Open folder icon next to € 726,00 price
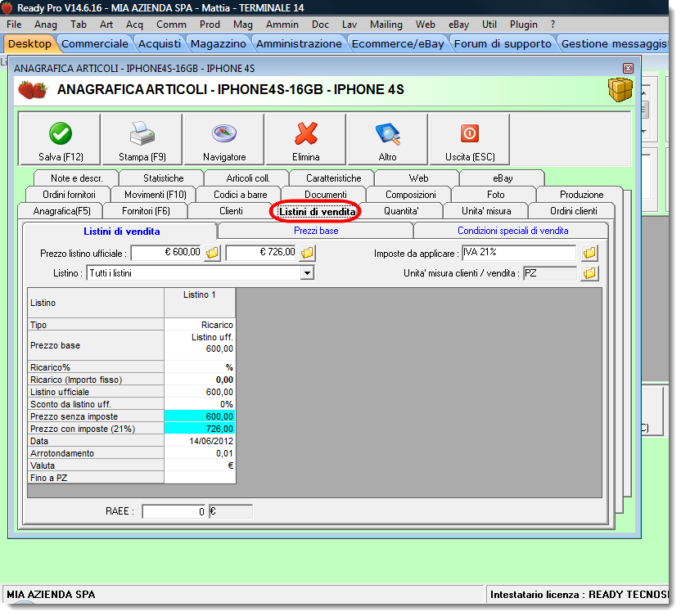 [x=307, y=253]
